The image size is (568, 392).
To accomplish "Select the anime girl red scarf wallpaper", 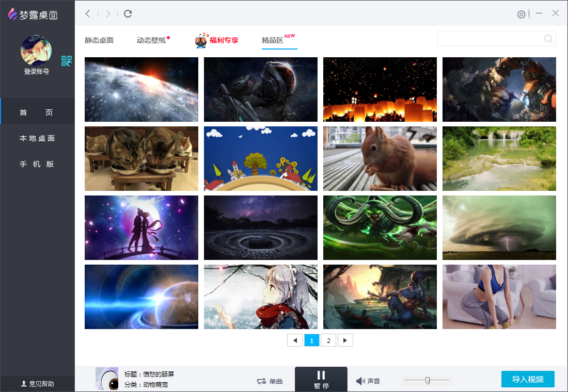I will click(x=260, y=297).
